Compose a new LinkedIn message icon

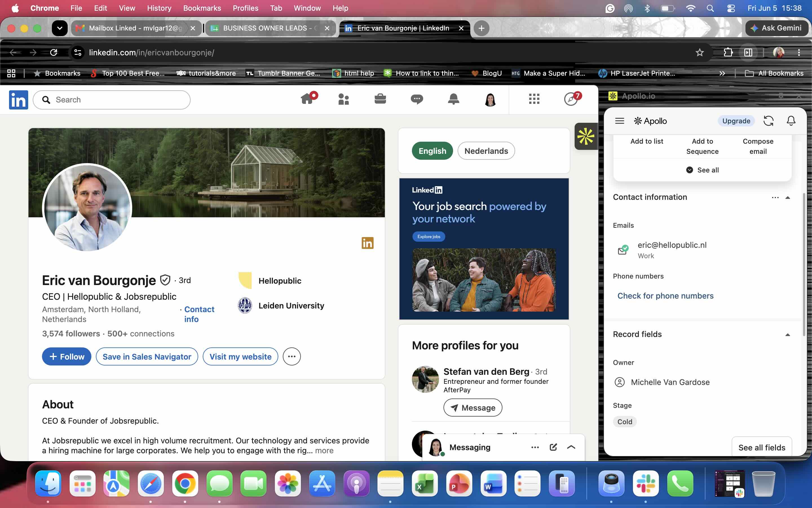point(553,447)
